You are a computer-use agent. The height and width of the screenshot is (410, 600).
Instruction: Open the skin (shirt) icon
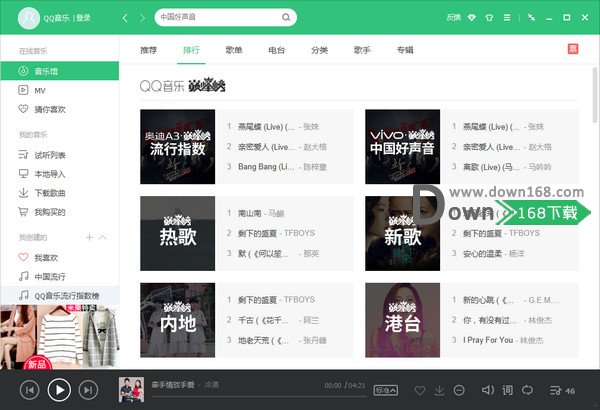(489, 18)
